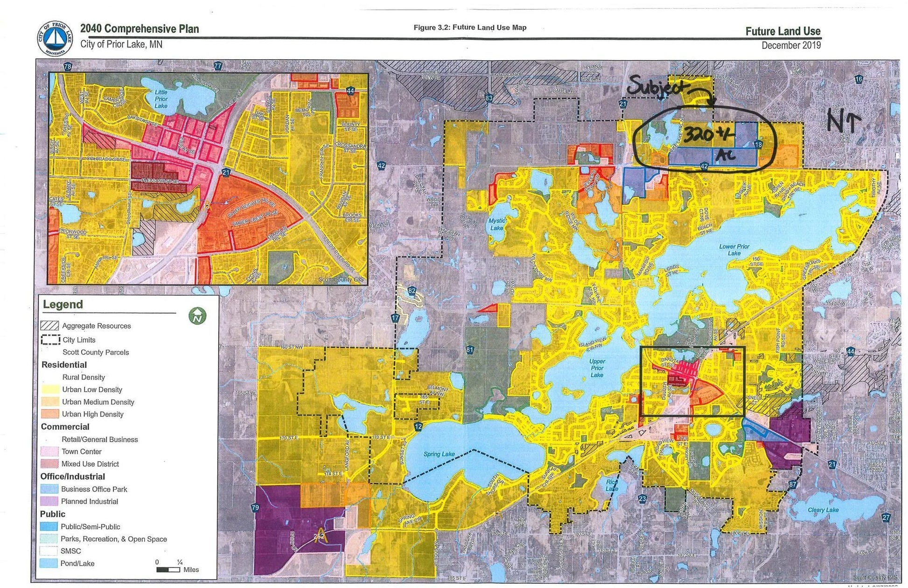Screen dimensions: 908x588
Task: Click the Business Office Park legend swatch
Action: click(49, 489)
